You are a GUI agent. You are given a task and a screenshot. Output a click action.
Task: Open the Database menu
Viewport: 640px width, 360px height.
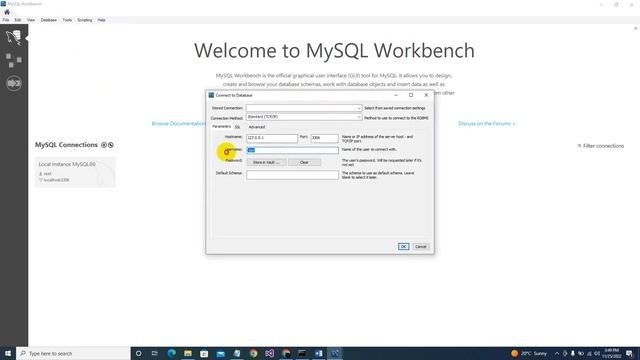click(49, 20)
